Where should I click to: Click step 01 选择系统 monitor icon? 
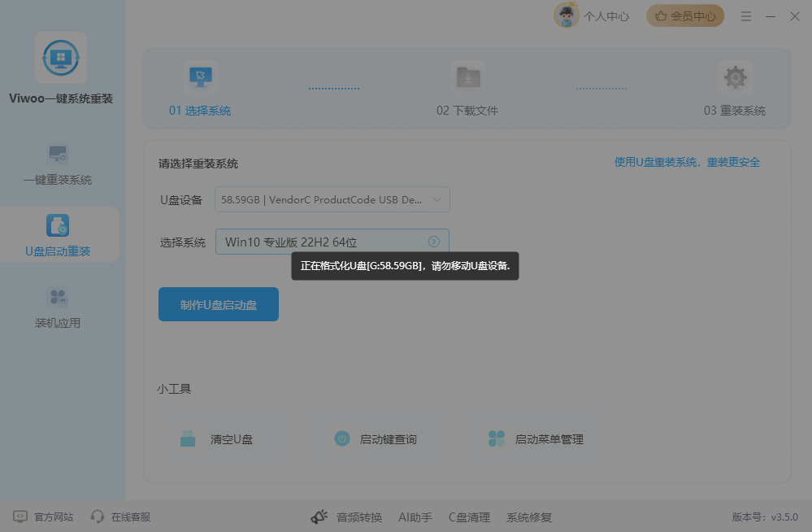tap(201, 77)
